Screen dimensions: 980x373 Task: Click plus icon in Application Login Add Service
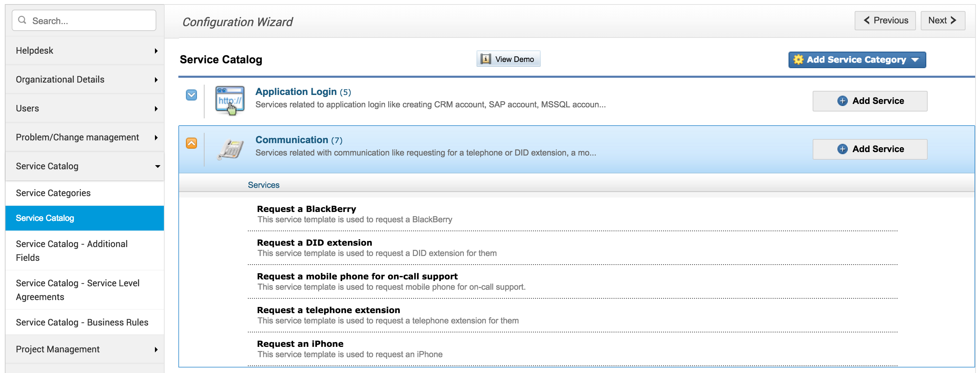(842, 101)
